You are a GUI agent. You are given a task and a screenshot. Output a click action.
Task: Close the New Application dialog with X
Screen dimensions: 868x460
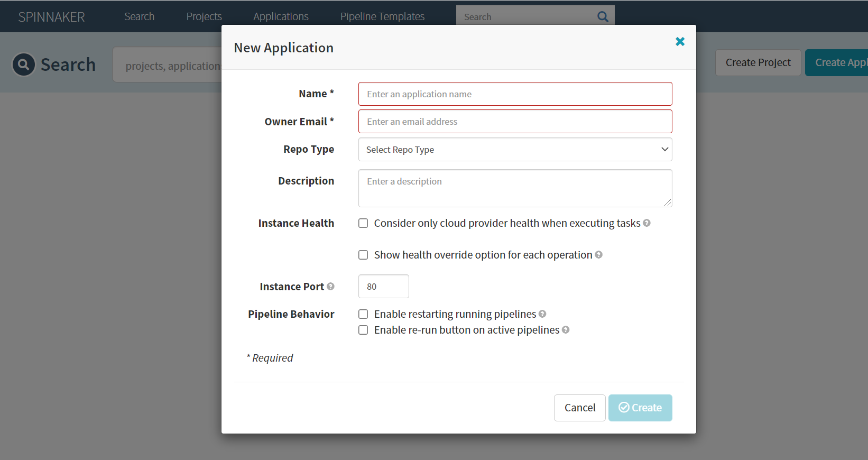680,42
